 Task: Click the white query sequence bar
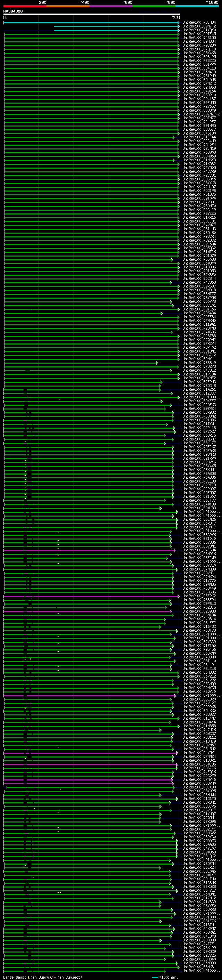(x=92, y=15)
